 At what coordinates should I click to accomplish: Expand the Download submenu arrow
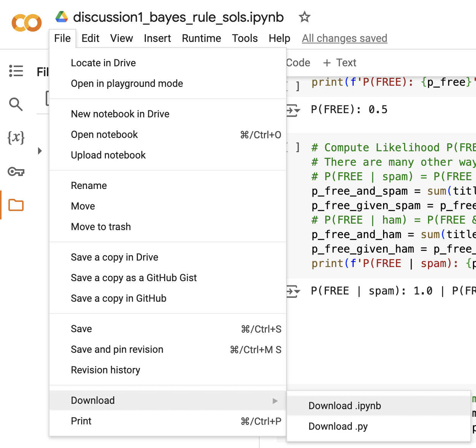click(275, 401)
